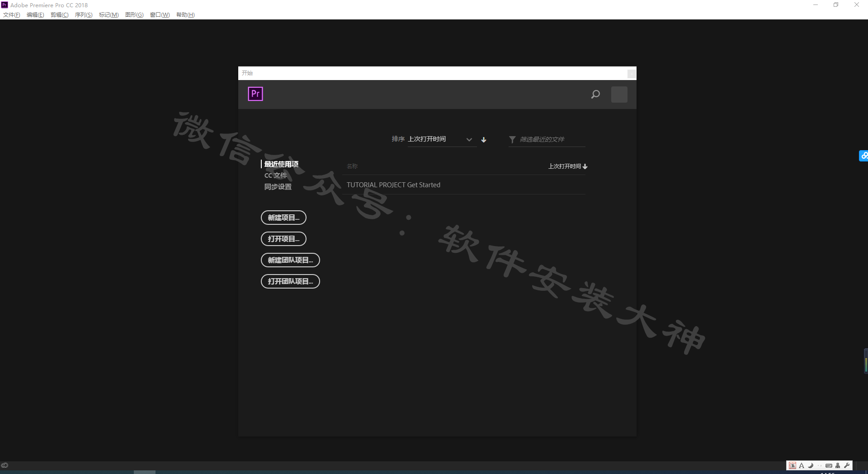Viewport: 868px width, 474px height.
Task: Open the 文件(F) menu
Action: point(12,14)
